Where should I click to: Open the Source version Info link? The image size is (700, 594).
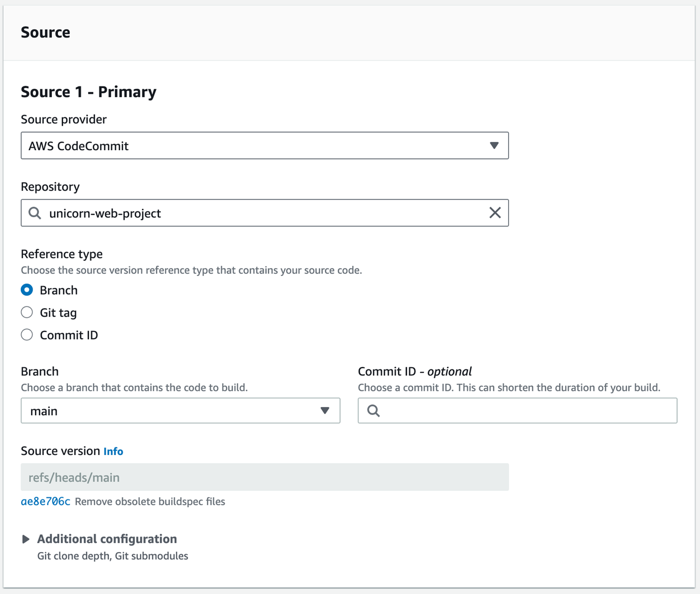(113, 451)
